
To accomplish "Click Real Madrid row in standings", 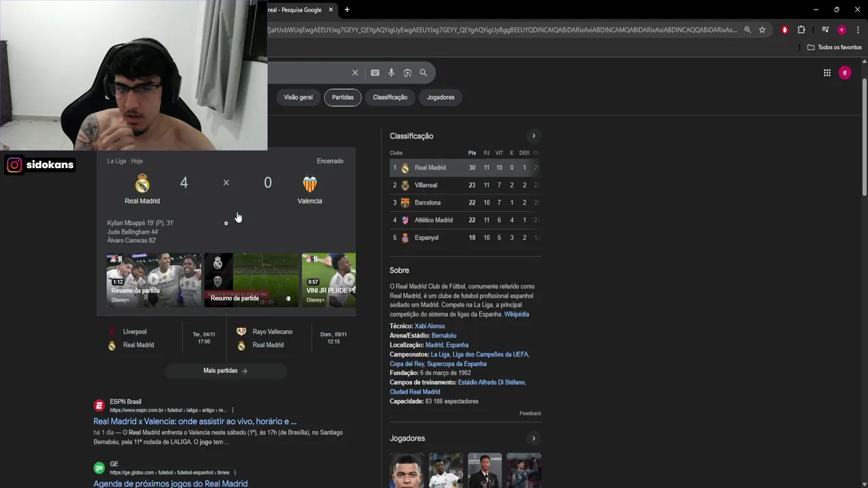I will (x=465, y=167).
